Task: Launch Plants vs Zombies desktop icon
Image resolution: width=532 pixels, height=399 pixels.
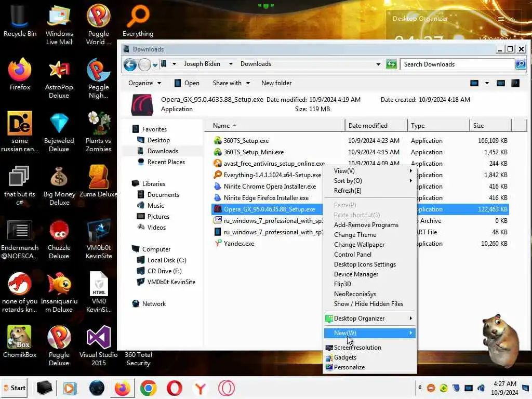Action: pos(98,132)
